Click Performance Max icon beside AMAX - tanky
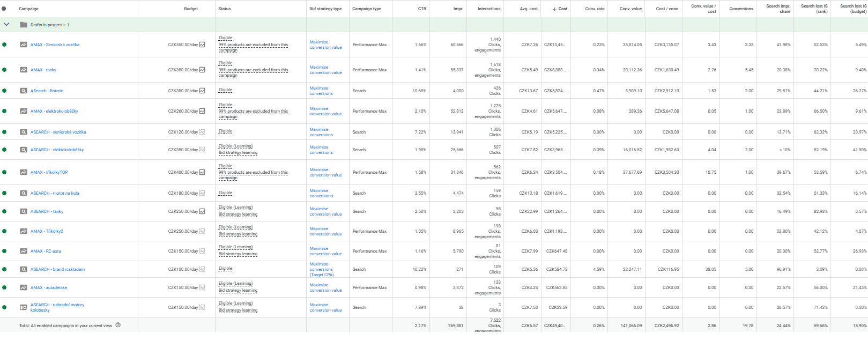This screenshot has height=340, width=868. coord(24,70)
